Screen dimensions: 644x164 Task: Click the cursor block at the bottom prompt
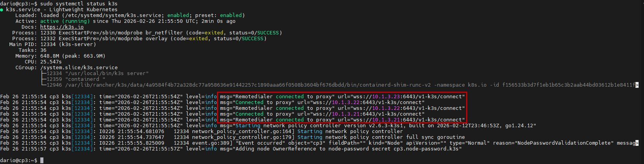click(x=42, y=161)
